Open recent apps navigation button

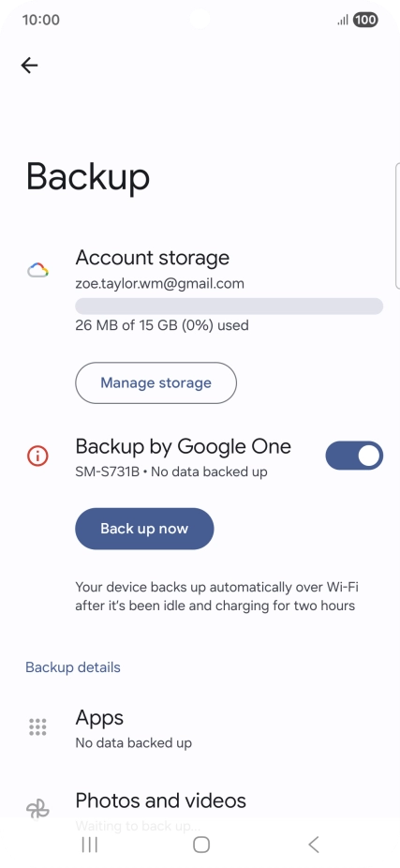click(90, 845)
